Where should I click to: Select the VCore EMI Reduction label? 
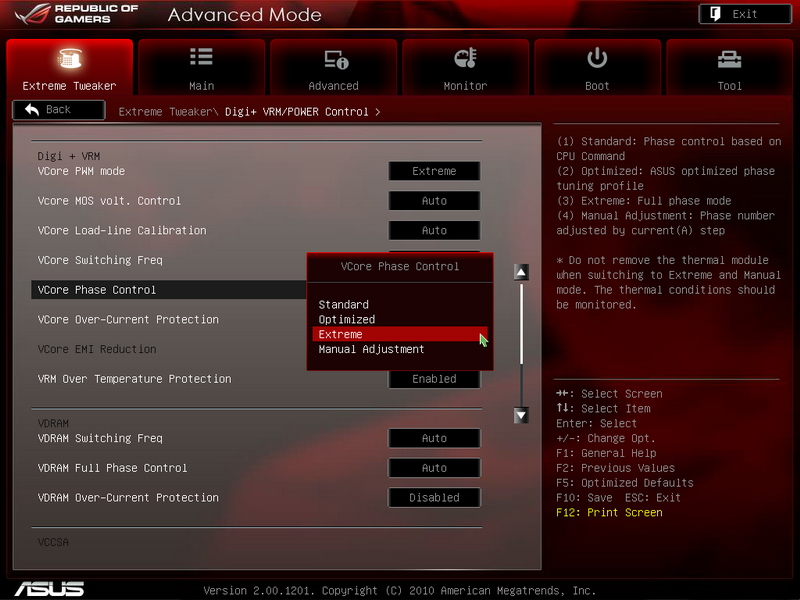(97, 349)
